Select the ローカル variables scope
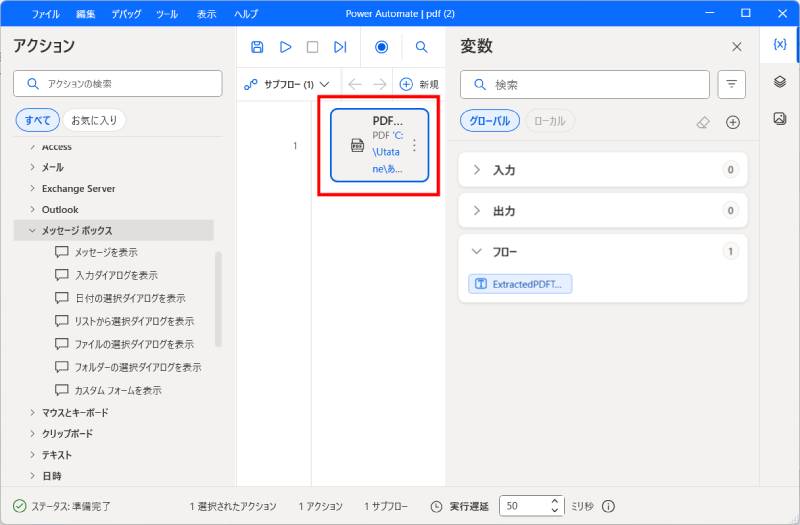The width and height of the screenshot is (800, 525). point(549,121)
